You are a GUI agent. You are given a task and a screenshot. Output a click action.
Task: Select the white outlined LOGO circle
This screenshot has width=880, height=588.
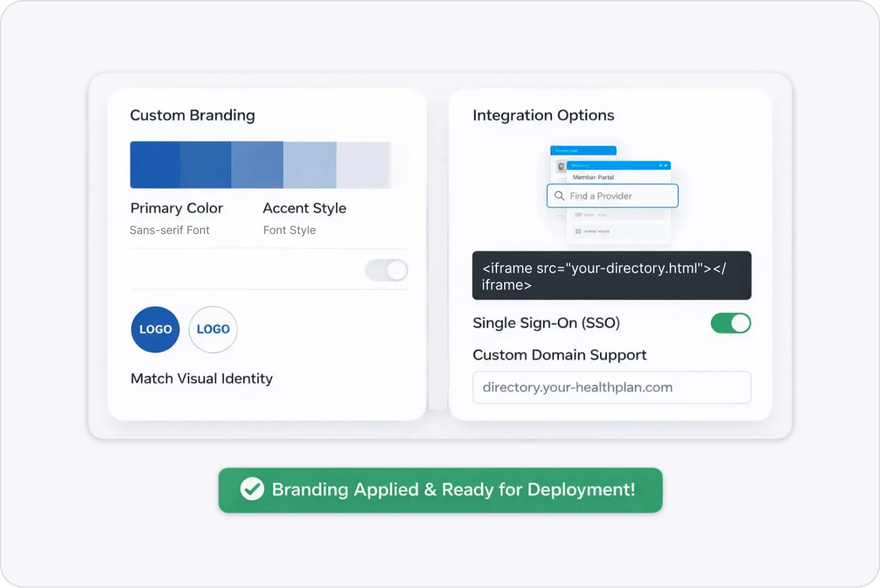213,330
